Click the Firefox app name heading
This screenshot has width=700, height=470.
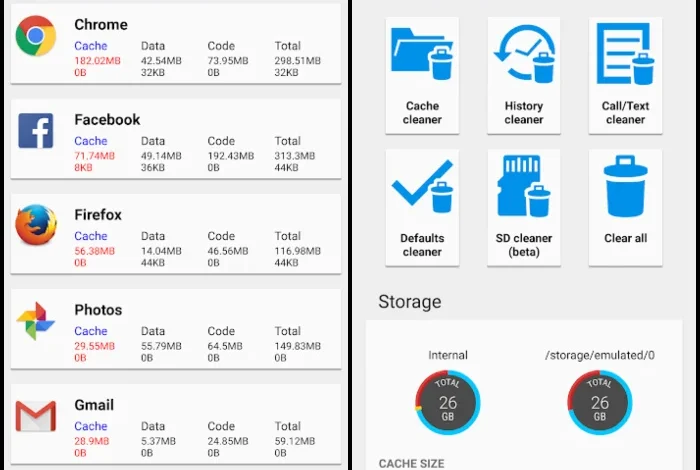pyautogui.click(x=98, y=215)
